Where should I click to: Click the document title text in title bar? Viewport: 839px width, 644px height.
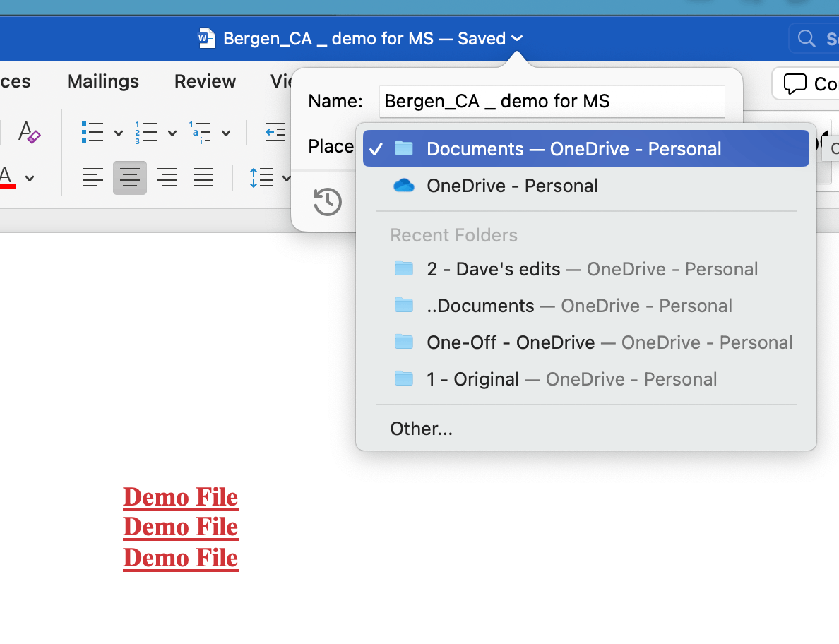click(364, 39)
